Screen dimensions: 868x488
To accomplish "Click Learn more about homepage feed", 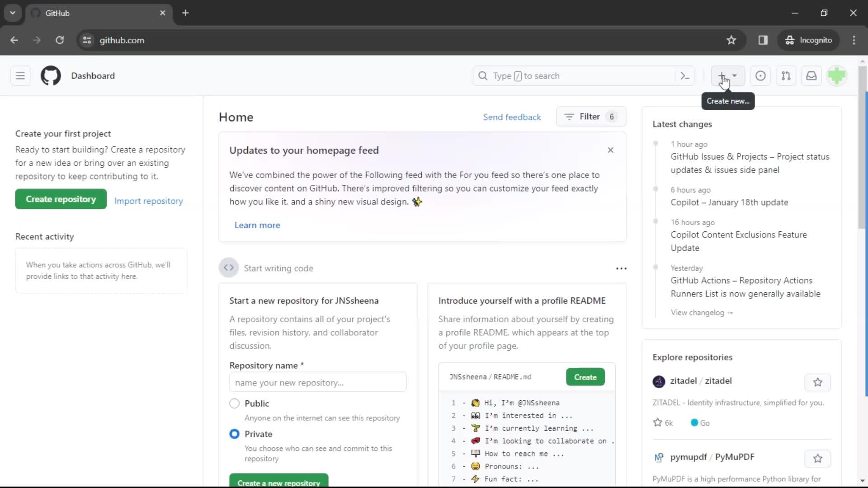I will coord(257,225).
